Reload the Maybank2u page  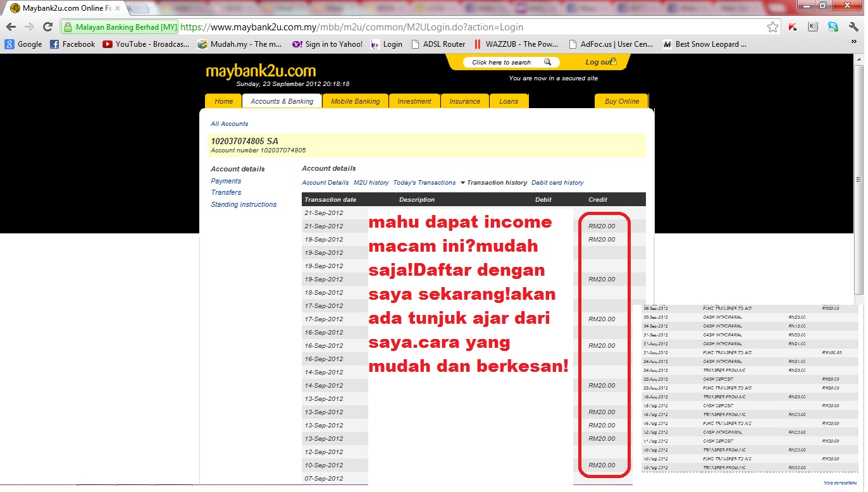(47, 27)
